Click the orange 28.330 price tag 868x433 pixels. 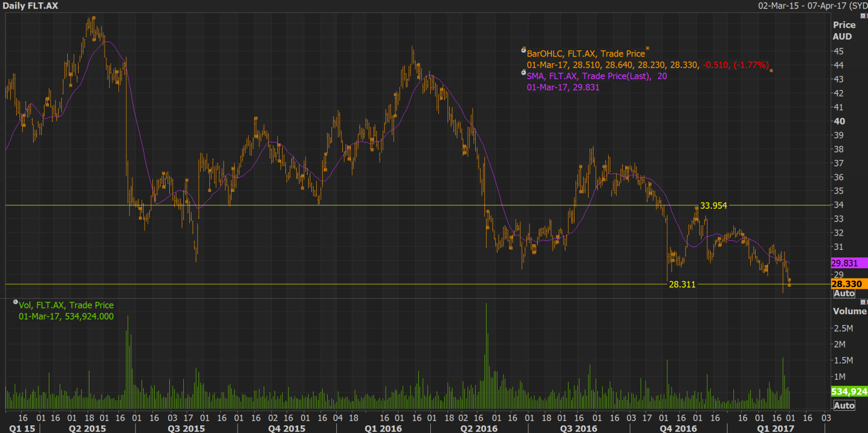click(x=849, y=284)
